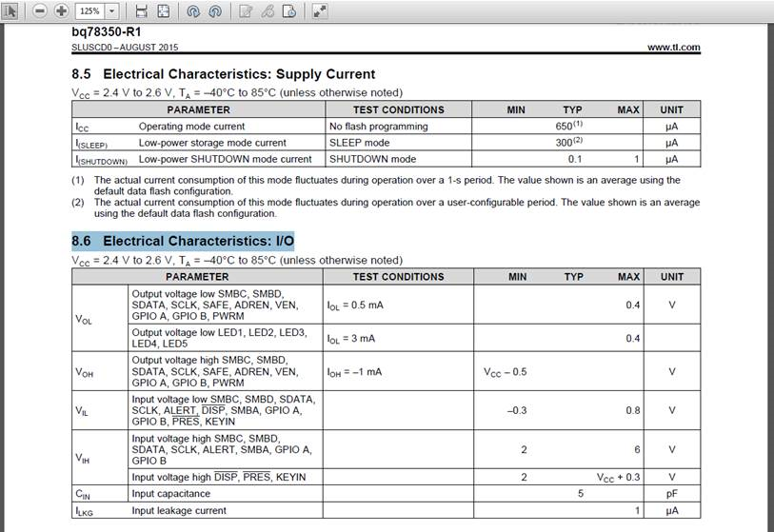Screen dimensions: 774x532
Task: Click the 125% zoom level field
Action: 89,10
